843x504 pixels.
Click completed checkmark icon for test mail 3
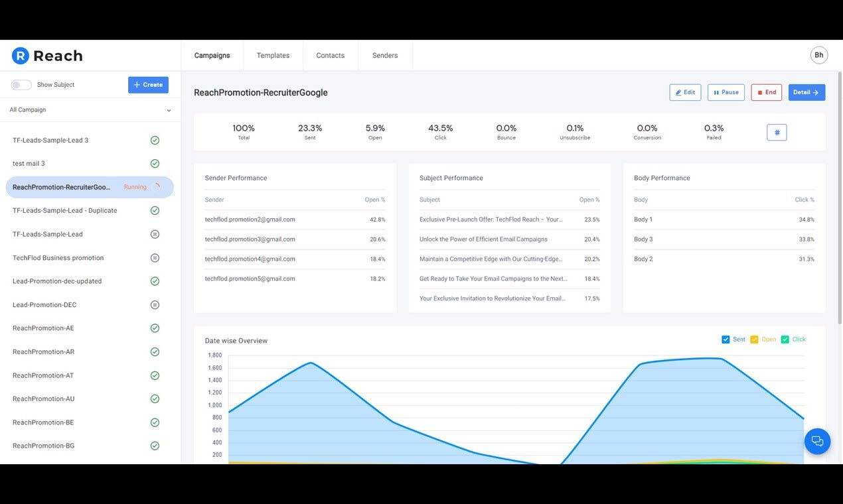[155, 164]
